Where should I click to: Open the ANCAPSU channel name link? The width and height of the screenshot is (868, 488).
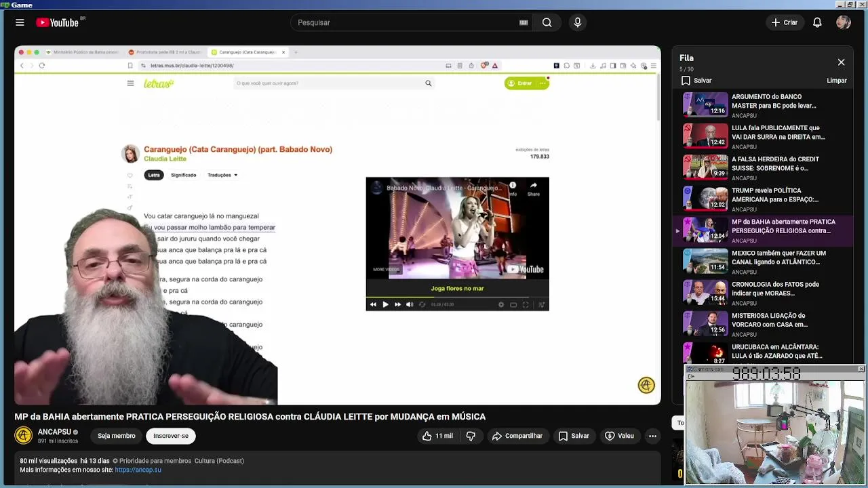[54, 432]
